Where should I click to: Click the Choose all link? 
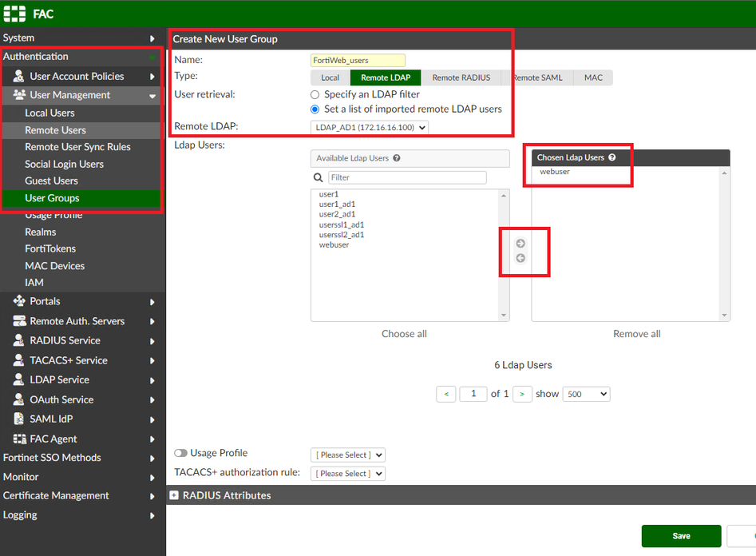pyautogui.click(x=404, y=334)
